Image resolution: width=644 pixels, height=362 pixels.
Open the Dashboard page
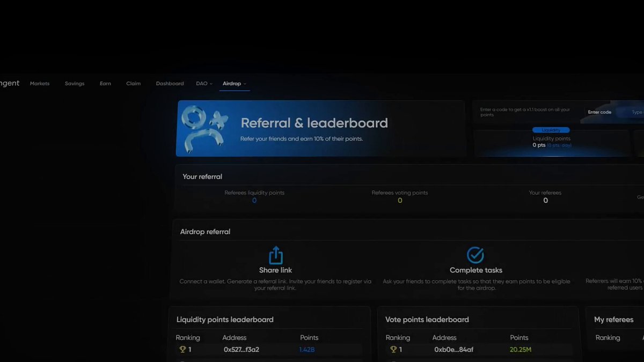tap(170, 84)
